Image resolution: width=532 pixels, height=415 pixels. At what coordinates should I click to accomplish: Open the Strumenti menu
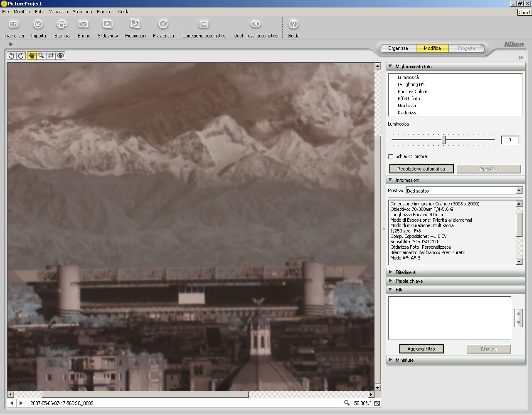(x=82, y=12)
